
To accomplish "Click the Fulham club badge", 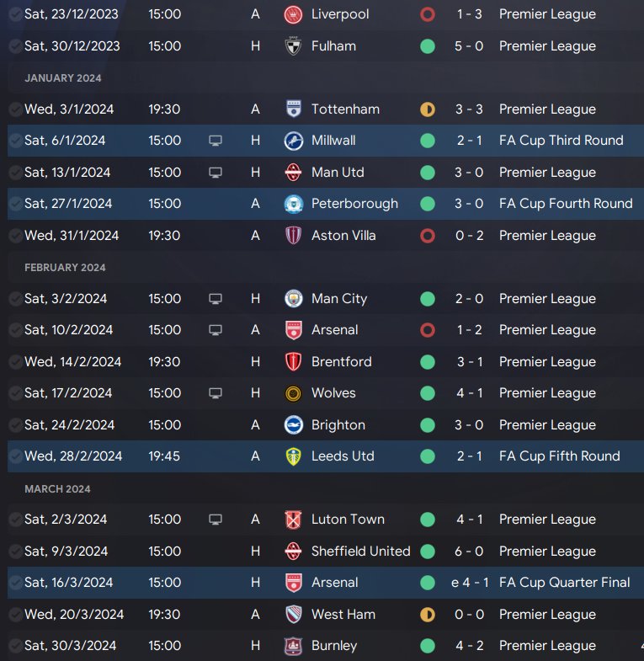I will tap(294, 46).
